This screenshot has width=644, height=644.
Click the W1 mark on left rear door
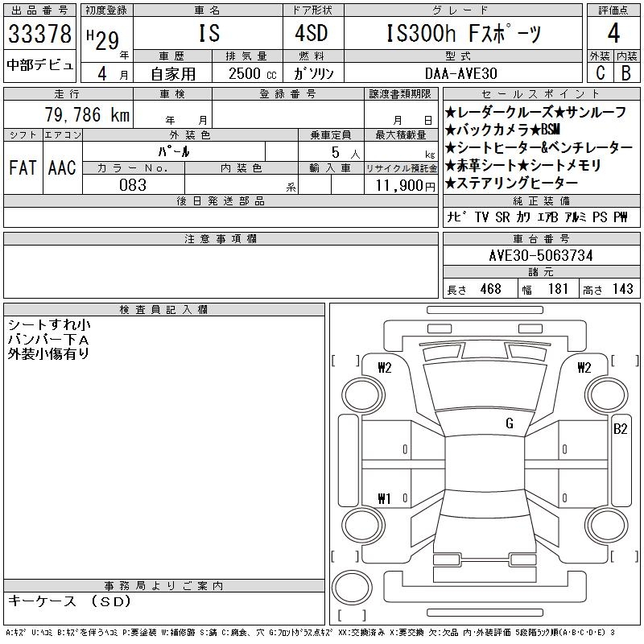(385, 498)
